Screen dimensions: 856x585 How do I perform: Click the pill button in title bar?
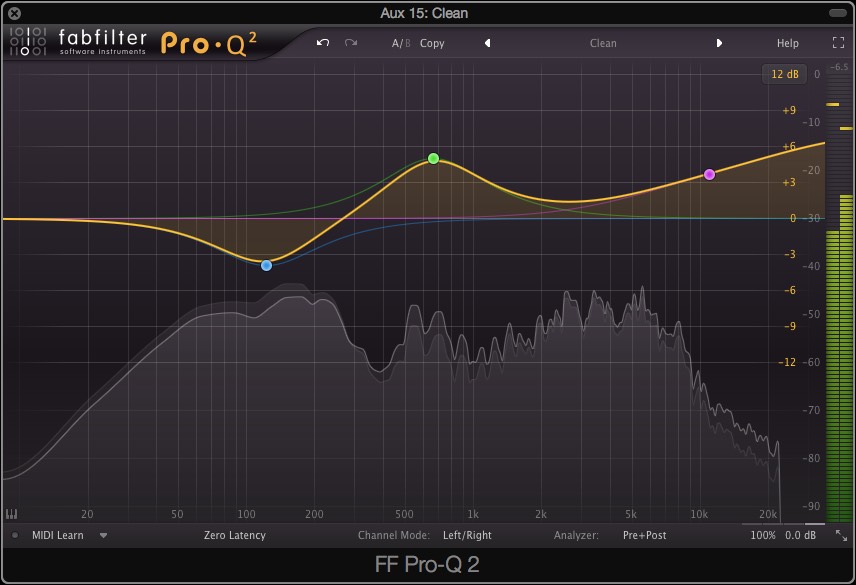point(837,13)
